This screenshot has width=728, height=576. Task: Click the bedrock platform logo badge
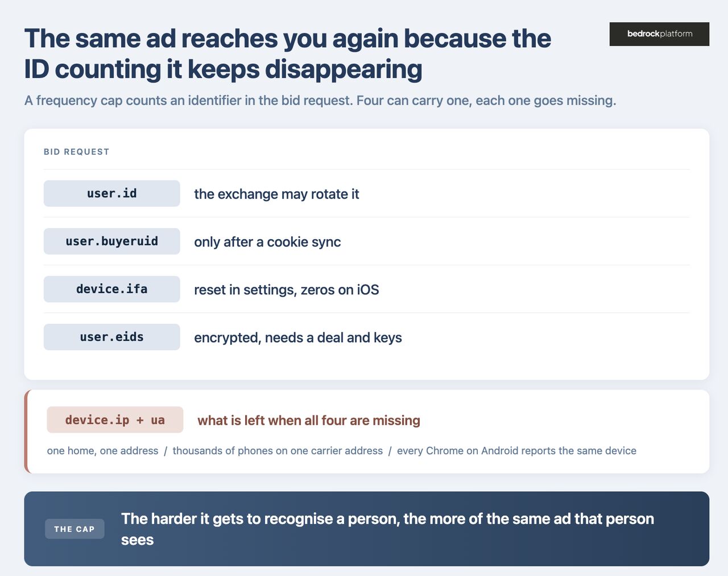pyautogui.click(x=659, y=34)
